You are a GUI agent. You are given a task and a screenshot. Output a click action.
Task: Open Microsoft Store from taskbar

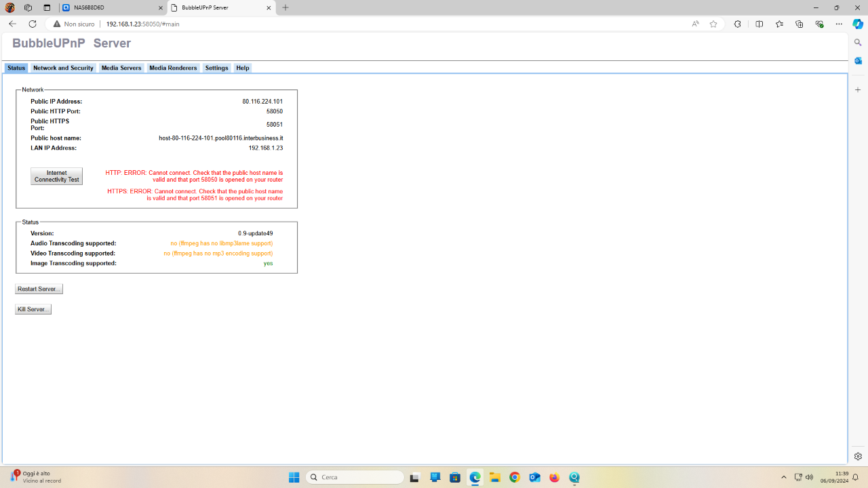pyautogui.click(x=455, y=477)
